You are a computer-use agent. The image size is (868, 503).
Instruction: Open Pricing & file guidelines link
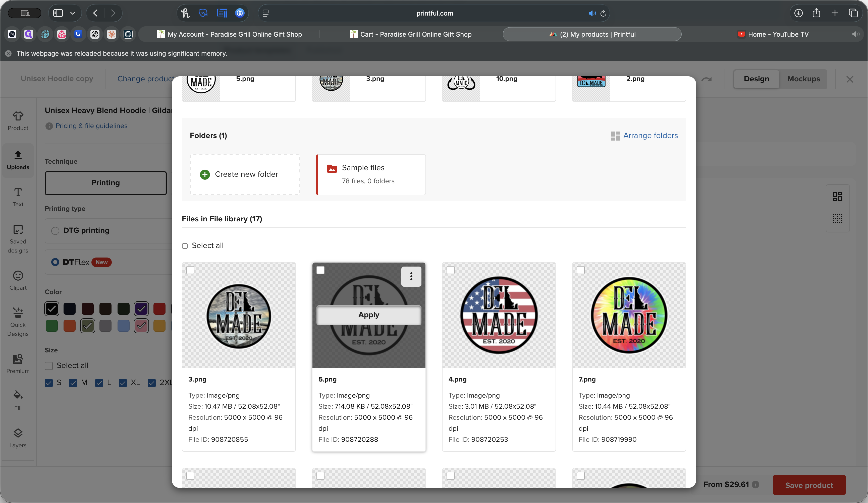coord(91,126)
